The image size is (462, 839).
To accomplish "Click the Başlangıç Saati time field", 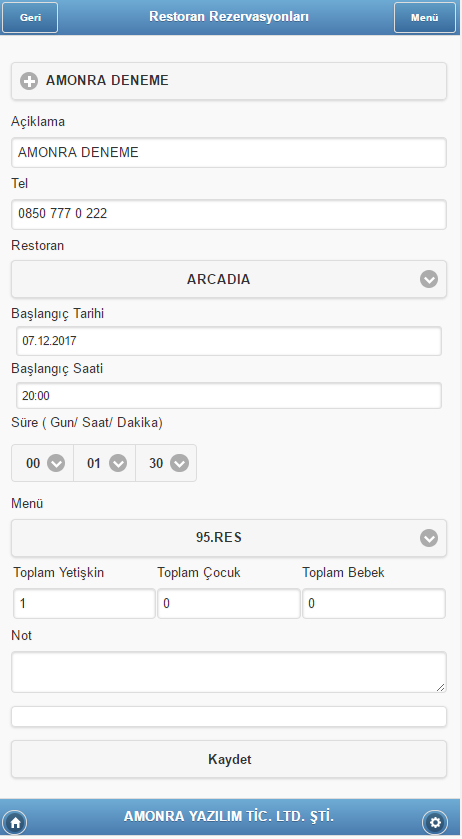I will click(229, 396).
